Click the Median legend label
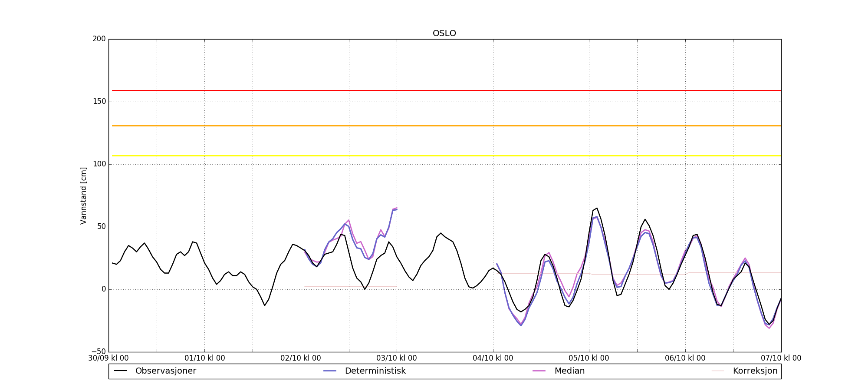 [569, 371]
